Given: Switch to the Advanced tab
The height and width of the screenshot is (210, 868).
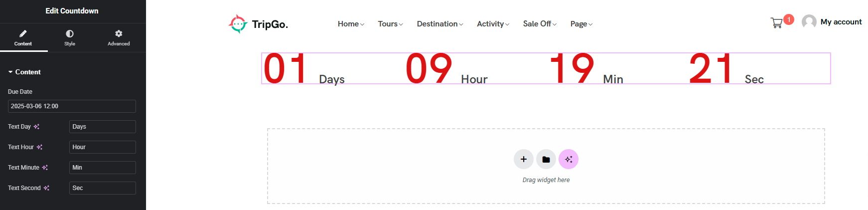Looking at the screenshot, I should point(119,37).
